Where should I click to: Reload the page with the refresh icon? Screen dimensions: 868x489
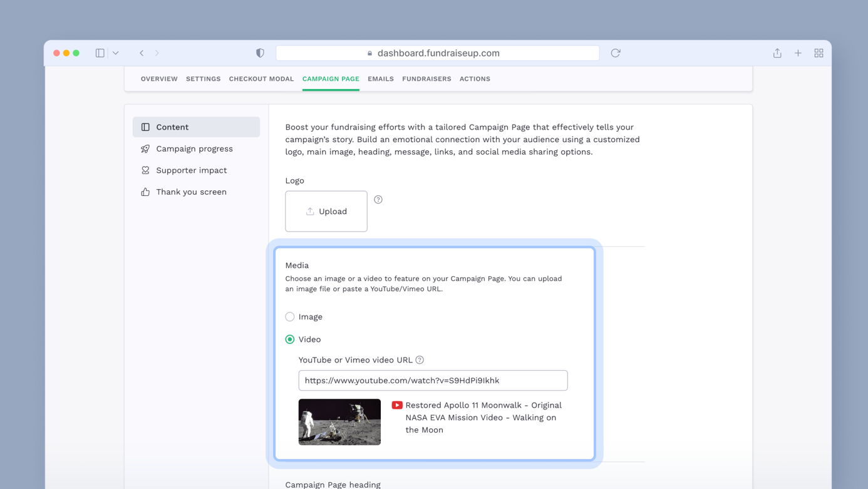(616, 53)
